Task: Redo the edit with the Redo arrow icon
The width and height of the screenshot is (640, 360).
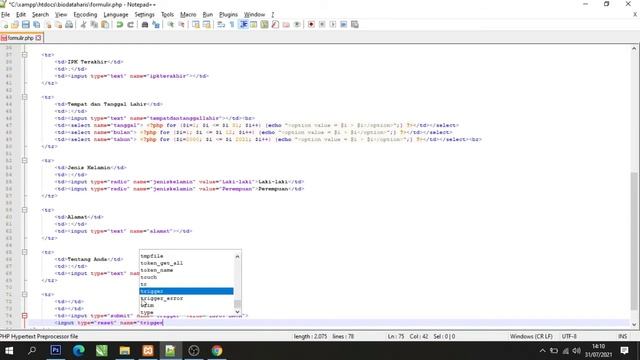Action: (x=131, y=25)
